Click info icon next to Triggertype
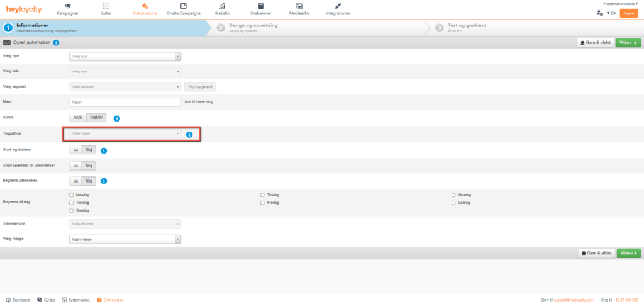Image resolution: width=644 pixels, height=306 pixels. (x=189, y=134)
